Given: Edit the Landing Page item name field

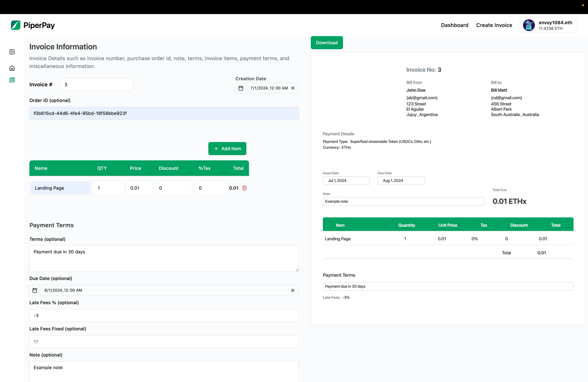Looking at the screenshot, I should click(60, 188).
